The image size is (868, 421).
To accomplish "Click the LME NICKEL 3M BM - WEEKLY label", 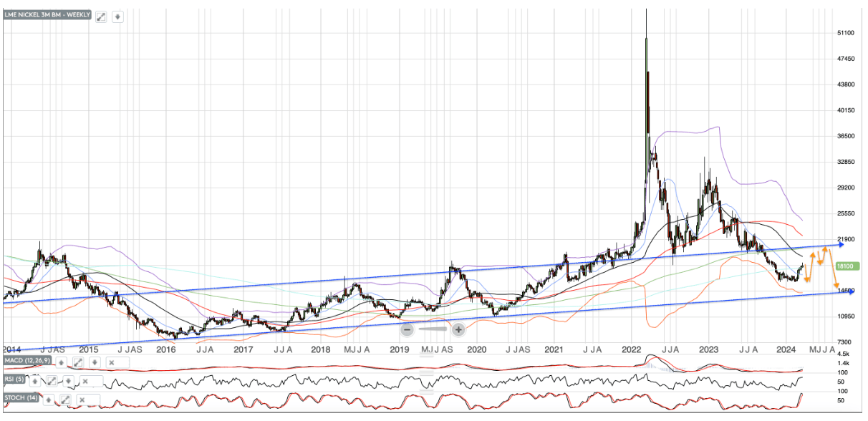I will pyautogui.click(x=47, y=16).
